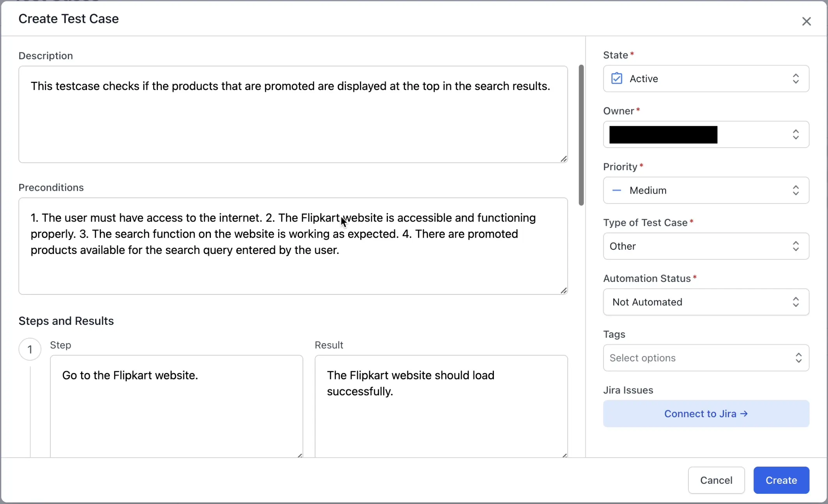Expand the Priority dropdown chevron
828x504 pixels.
796,190
